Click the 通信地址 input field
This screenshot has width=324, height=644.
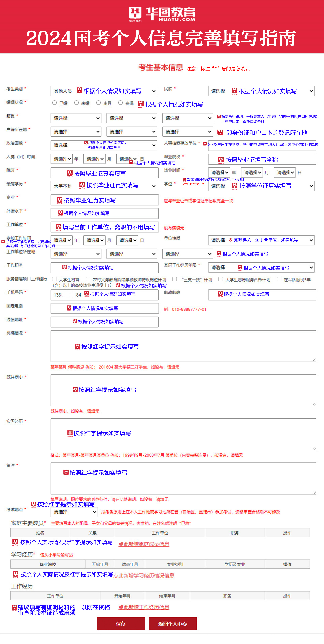point(105,322)
